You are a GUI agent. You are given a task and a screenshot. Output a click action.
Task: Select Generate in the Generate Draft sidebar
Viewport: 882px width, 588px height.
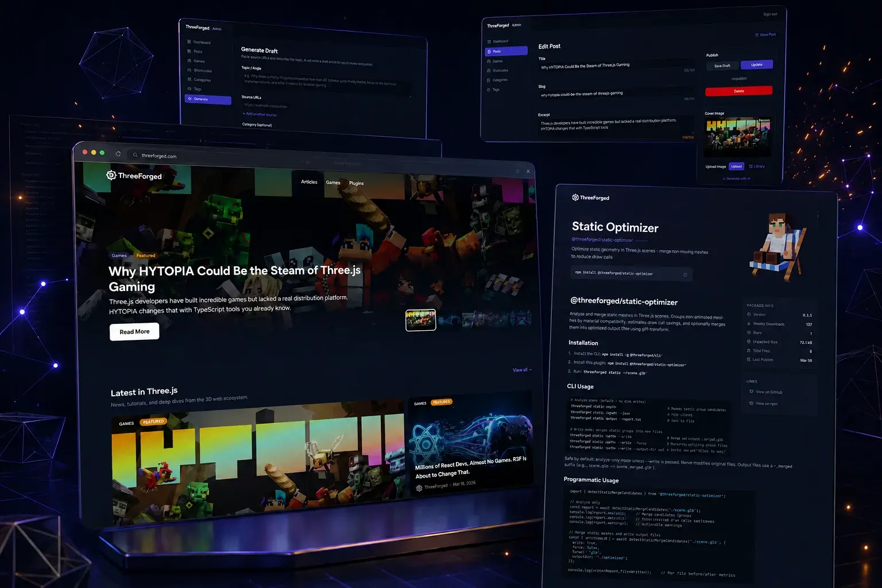coord(208,99)
